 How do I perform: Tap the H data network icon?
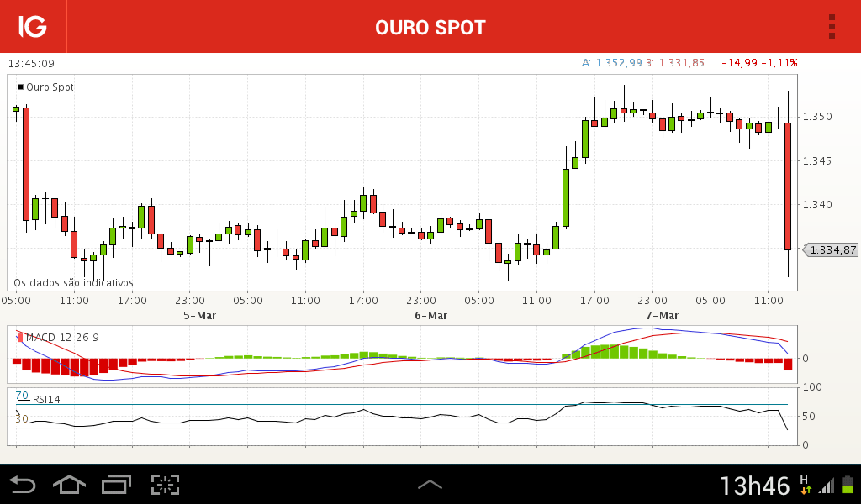[806, 485]
